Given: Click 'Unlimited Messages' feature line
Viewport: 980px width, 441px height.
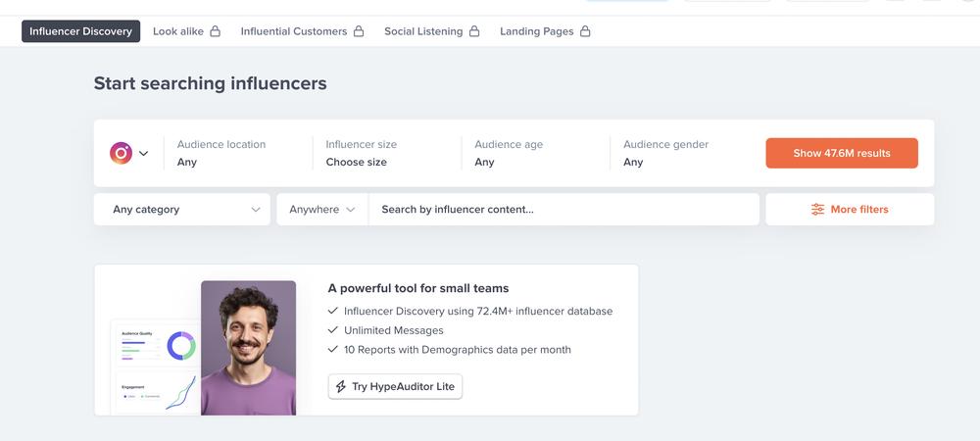Looking at the screenshot, I should [394, 330].
